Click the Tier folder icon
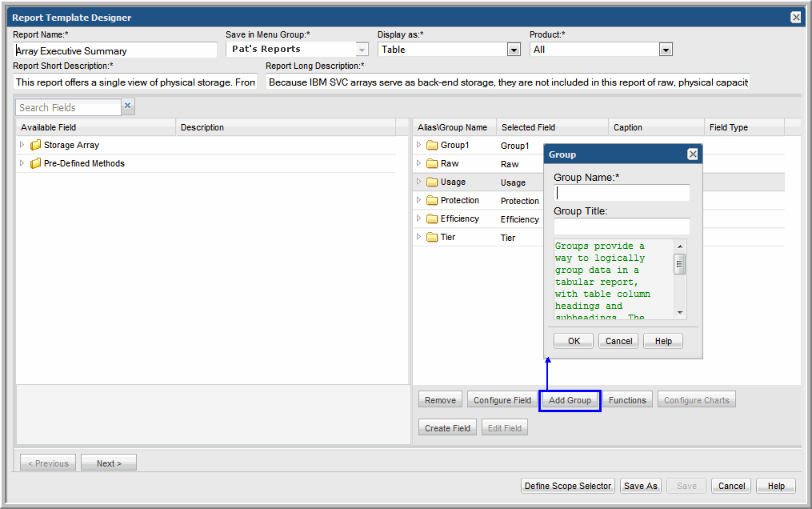 click(x=432, y=238)
